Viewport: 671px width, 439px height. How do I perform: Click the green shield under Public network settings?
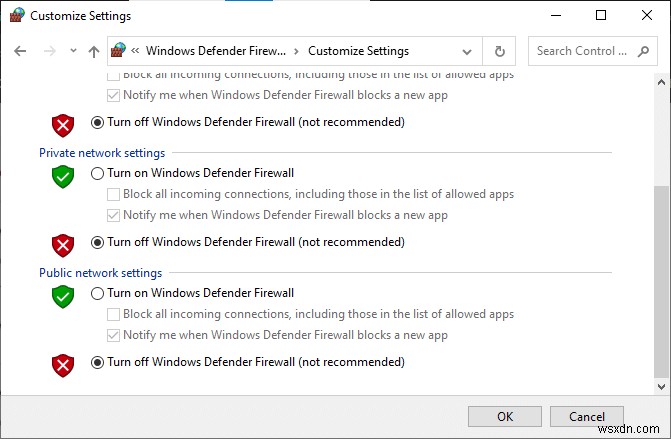point(63,296)
